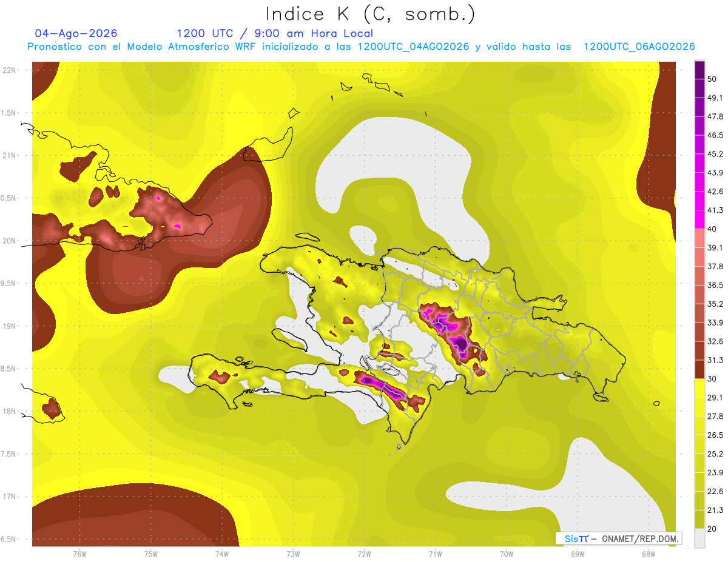Click the "0.5N" latitude label
Viewport: 728px width, 562px height.
pos(9,198)
